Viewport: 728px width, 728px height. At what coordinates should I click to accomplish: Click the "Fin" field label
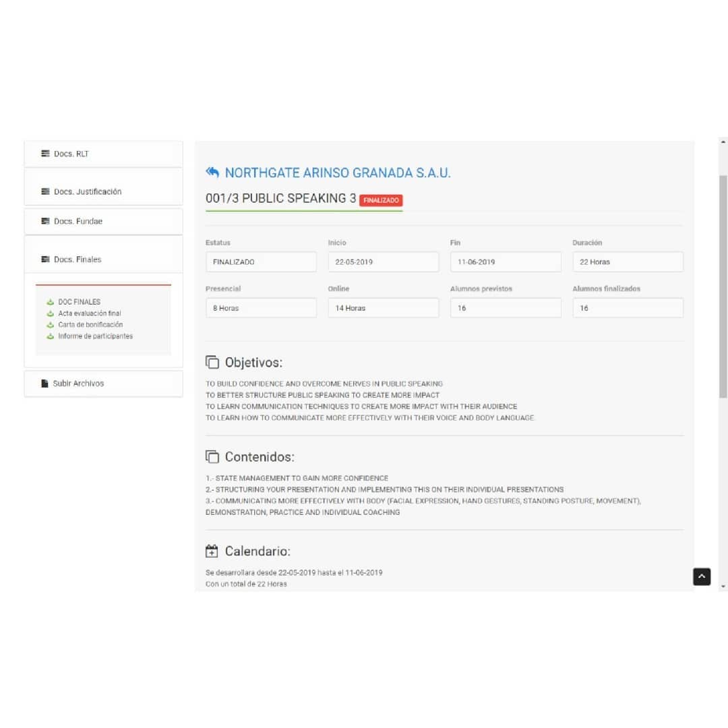click(x=455, y=243)
